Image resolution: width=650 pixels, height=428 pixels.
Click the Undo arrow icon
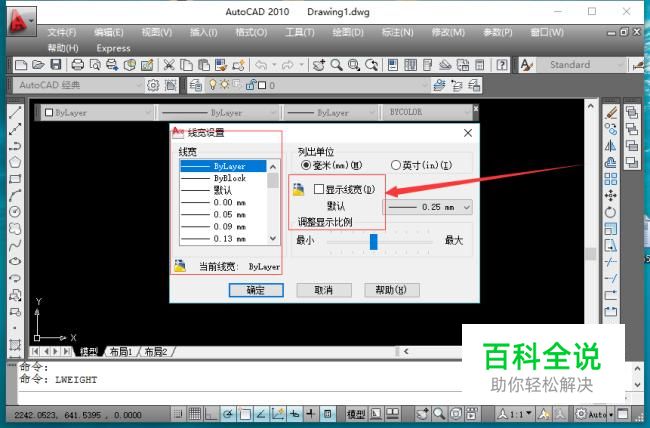tap(261, 65)
